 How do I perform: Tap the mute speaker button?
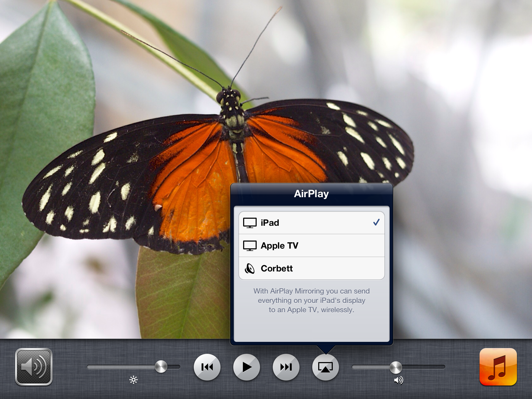[x=34, y=367]
